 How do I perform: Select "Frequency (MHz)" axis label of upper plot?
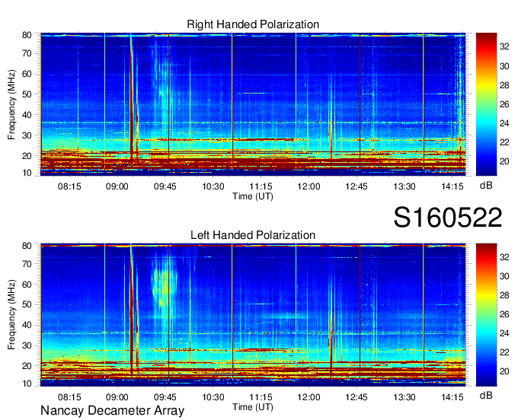[x=11, y=104]
